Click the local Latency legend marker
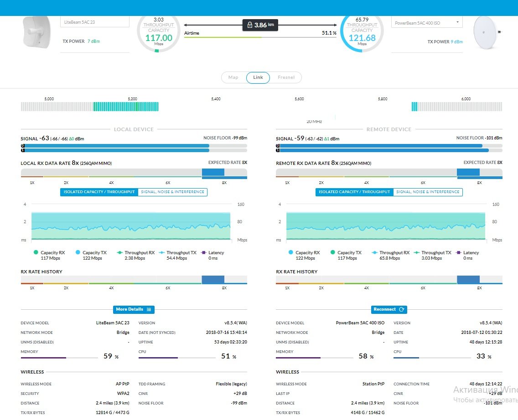The image size is (518, 420). click(203, 253)
